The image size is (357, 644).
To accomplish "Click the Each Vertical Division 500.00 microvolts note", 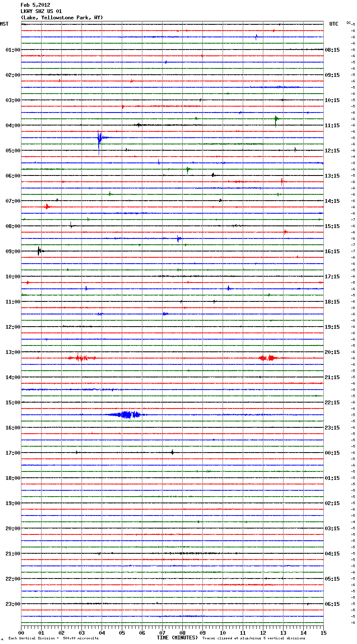I will [x=53, y=639].
